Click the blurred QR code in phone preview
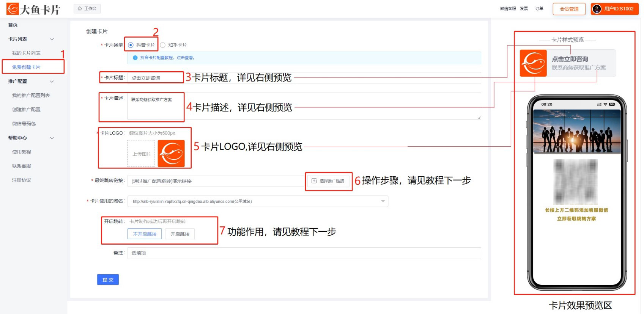The width and height of the screenshot is (644, 314). [x=575, y=182]
